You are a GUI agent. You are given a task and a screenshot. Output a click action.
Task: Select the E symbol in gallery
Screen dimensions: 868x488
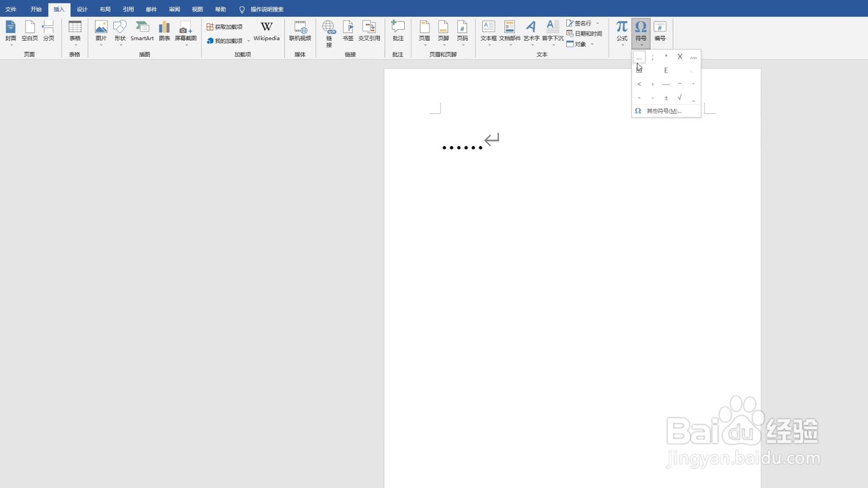coord(666,70)
